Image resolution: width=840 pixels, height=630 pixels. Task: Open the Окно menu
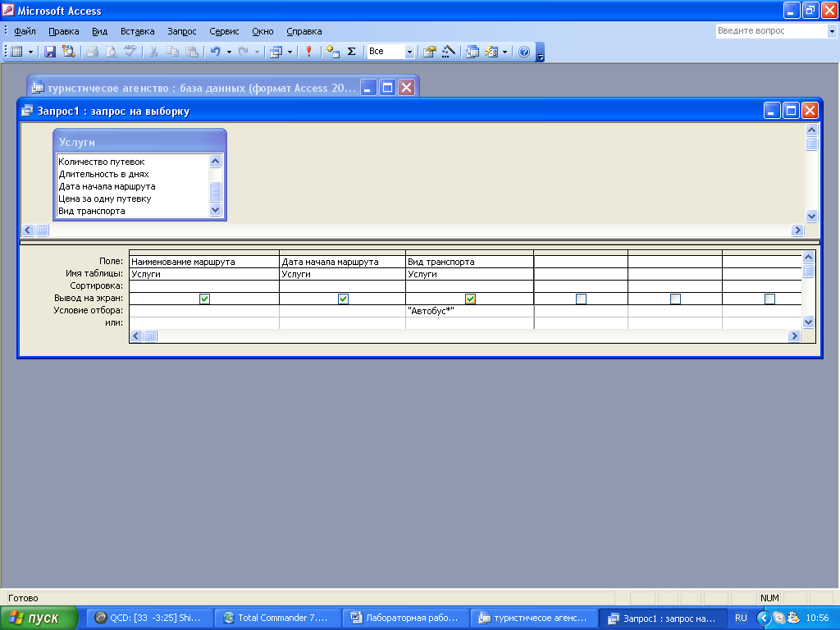pos(262,31)
